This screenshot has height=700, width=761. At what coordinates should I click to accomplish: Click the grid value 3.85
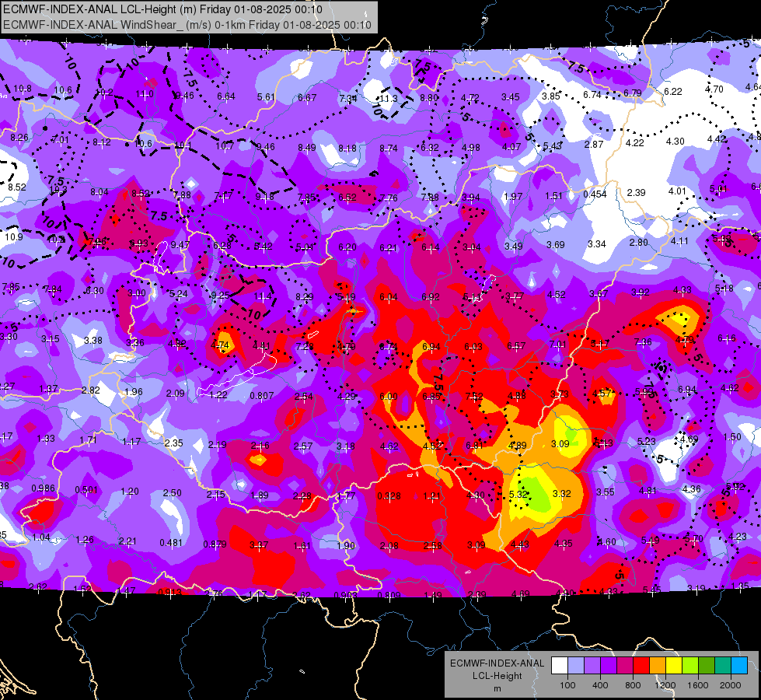551,96
